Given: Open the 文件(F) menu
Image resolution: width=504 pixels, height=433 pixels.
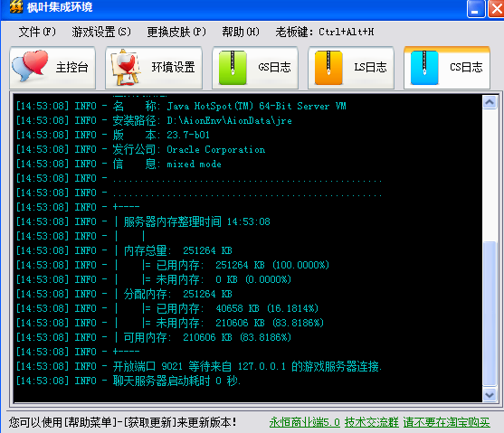Looking at the screenshot, I should [37, 32].
